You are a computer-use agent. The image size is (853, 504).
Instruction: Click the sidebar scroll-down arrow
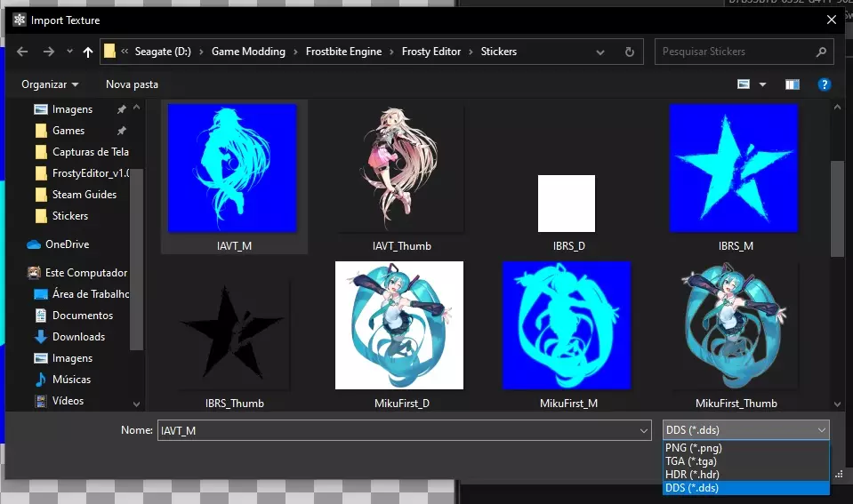click(137, 404)
